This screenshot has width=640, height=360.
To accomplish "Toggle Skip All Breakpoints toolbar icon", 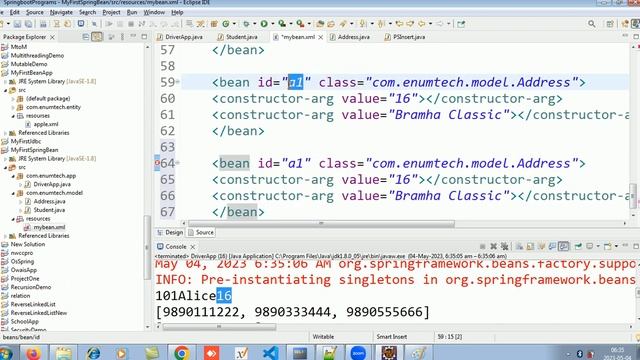I will [94, 24].
